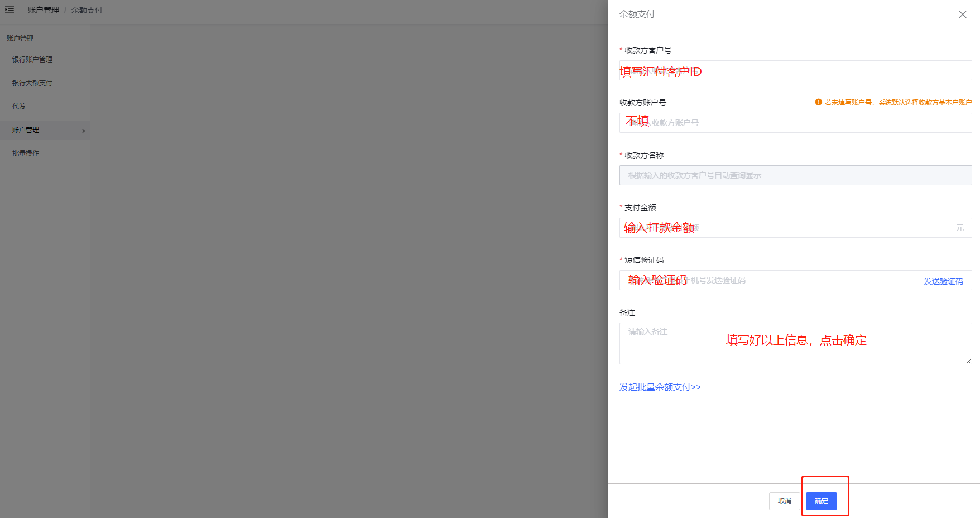This screenshot has height=518, width=980.
Task: Click the orange info icon beside the account hint
Action: click(818, 102)
